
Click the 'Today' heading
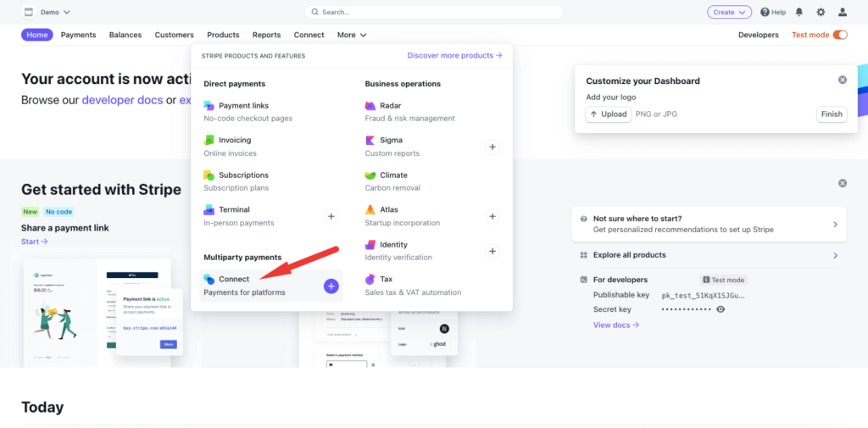pyautogui.click(x=42, y=408)
